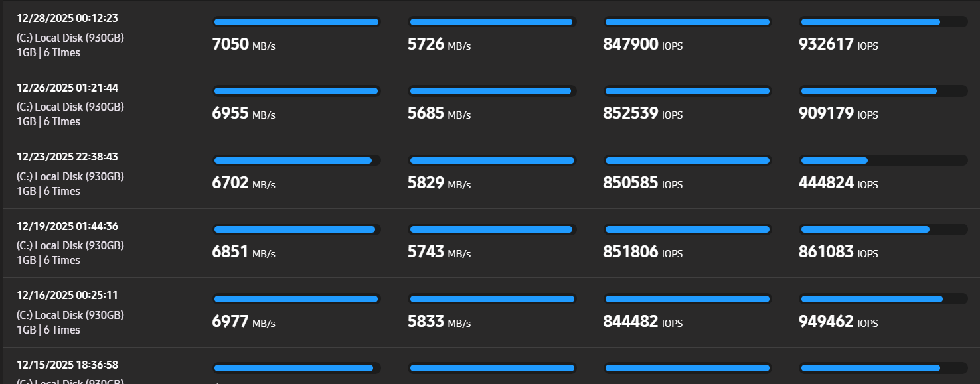Viewport: 980px width, 384px height.
Task: Select the 12/28/2025 00:12:23 benchmark entry
Action: pos(491,35)
